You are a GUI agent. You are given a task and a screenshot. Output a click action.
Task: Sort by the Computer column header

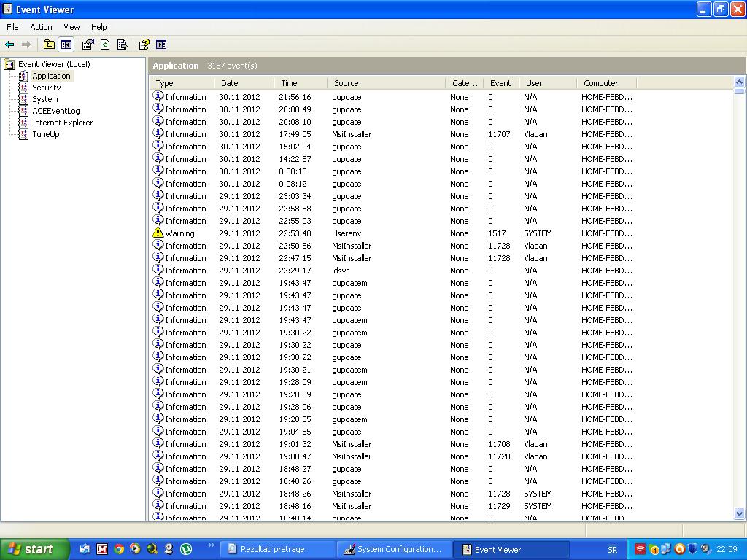(x=606, y=83)
